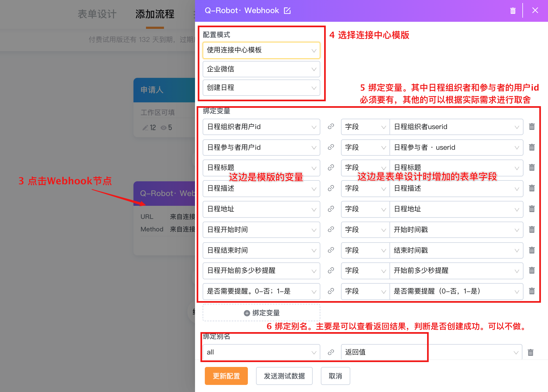
Task: Open the 日程组织者userid field dropdown
Action: point(456,127)
